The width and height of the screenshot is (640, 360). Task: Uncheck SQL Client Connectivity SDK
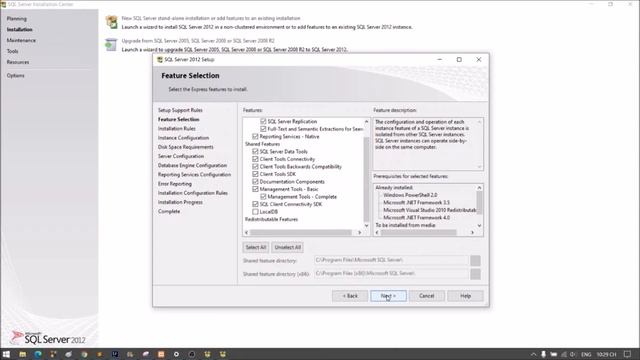255,204
